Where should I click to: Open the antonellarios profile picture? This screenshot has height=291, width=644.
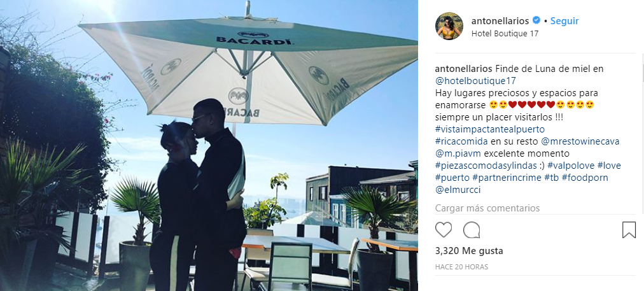[449, 26]
